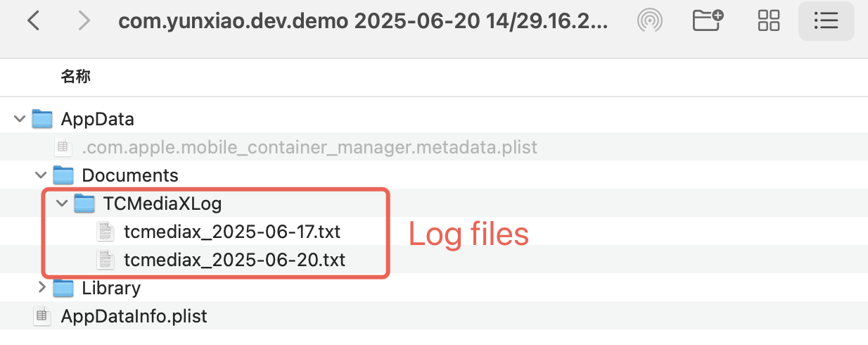Select the tcmediax_2025-06-20.txt log file
Viewport: 868px width, 345px height.
234,260
